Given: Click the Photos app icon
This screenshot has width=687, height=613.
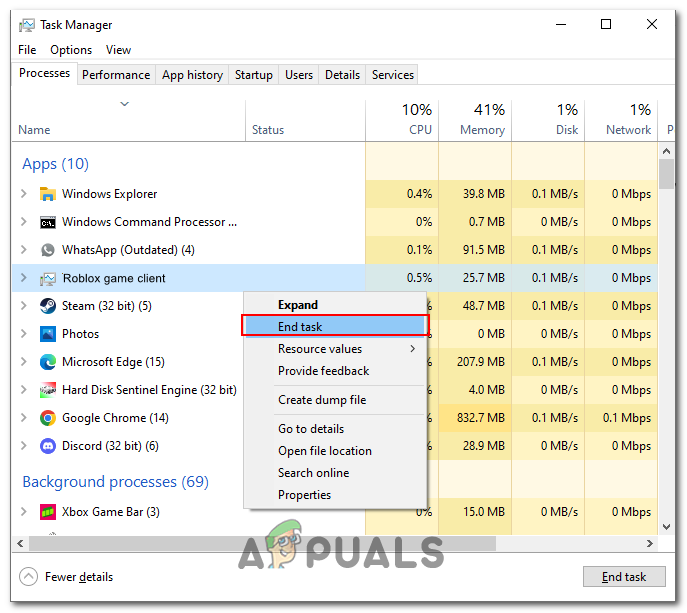Looking at the screenshot, I should tap(47, 334).
